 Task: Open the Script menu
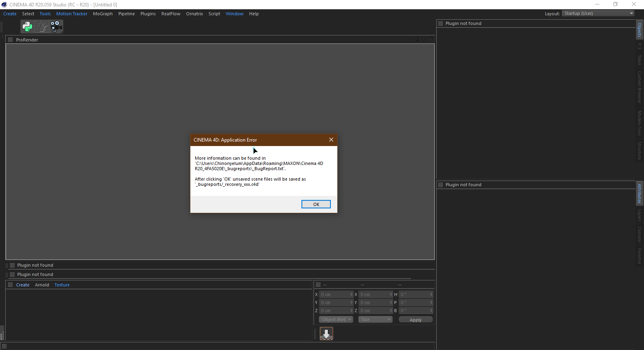(x=214, y=14)
